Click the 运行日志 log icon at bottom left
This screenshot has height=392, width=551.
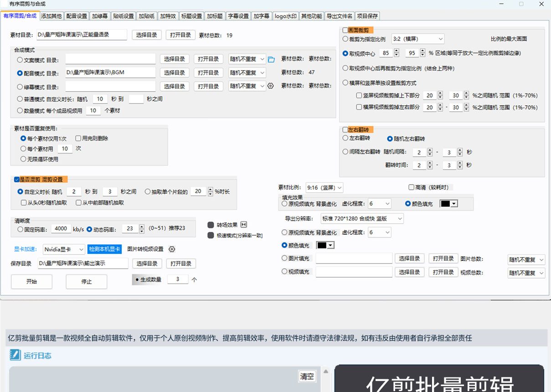coord(15,356)
